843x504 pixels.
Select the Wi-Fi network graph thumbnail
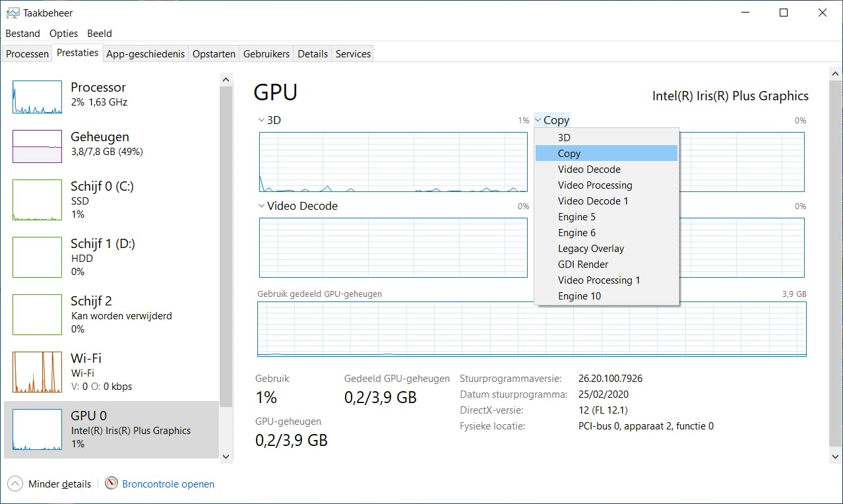(37, 372)
